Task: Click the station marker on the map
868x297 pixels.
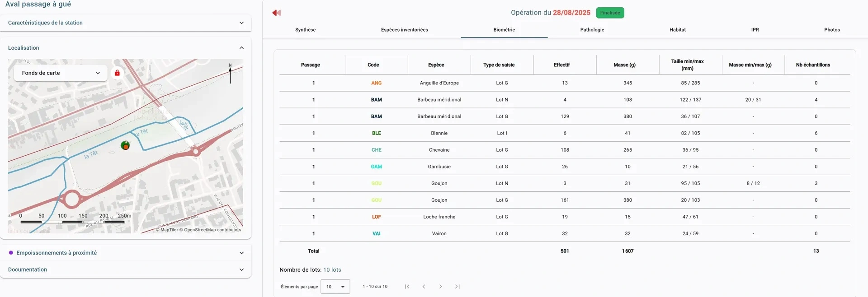Action: [125, 145]
